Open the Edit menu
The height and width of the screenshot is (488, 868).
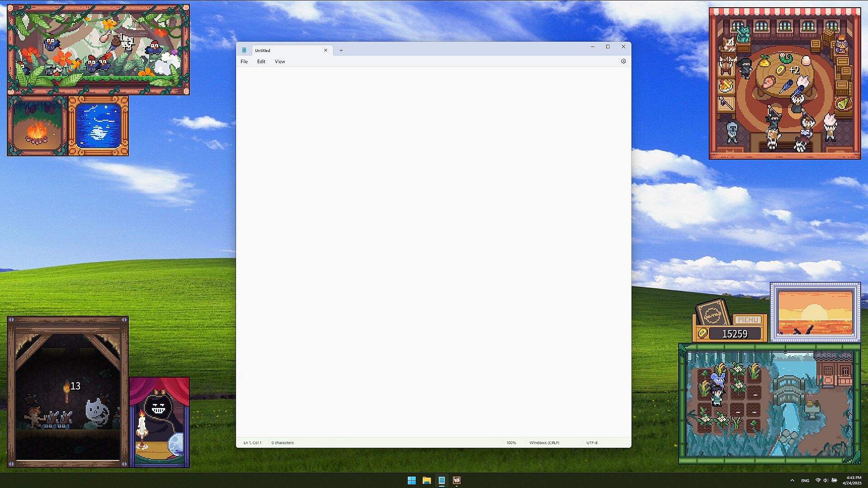pos(261,61)
